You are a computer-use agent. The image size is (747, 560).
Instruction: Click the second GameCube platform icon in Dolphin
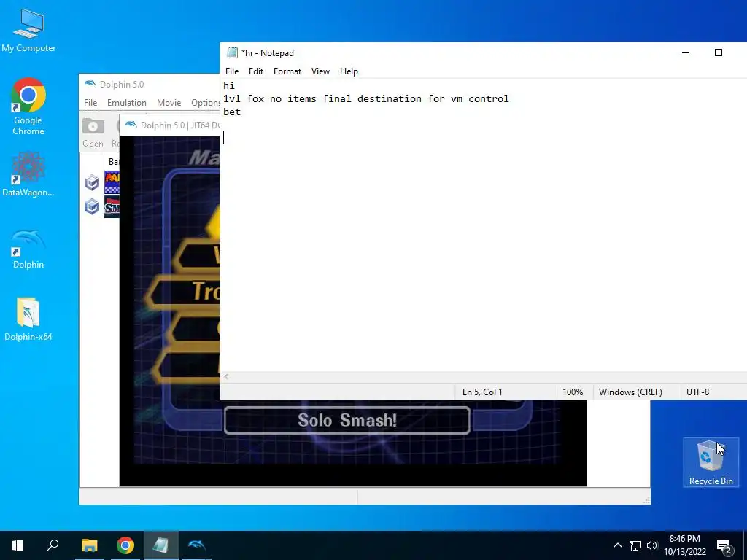(92, 206)
